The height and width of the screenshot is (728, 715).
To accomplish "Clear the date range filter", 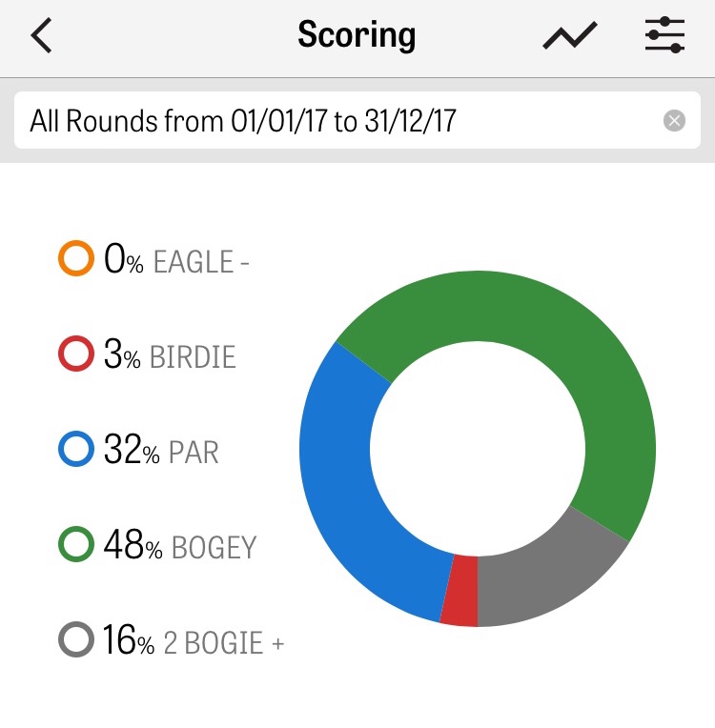I will [674, 120].
